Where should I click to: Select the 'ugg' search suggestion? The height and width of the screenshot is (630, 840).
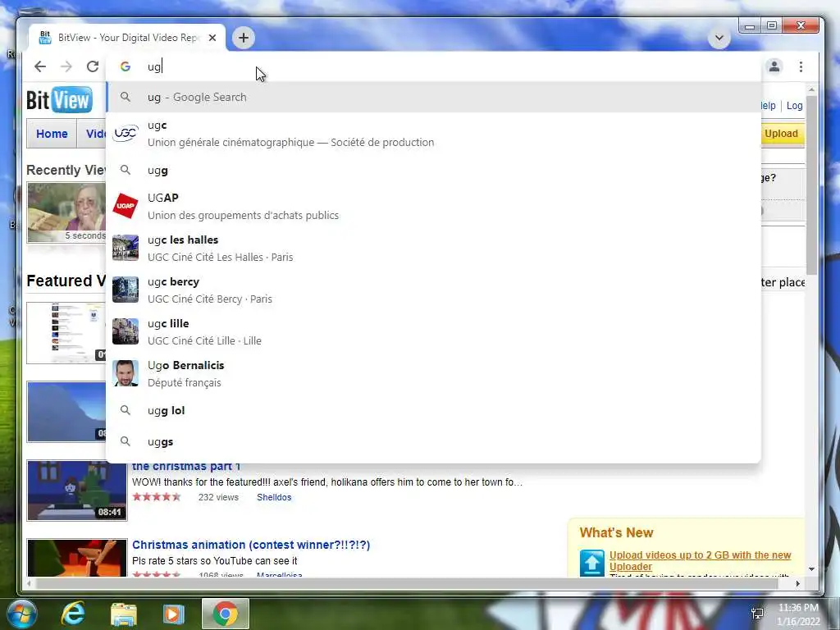tap(433, 171)
